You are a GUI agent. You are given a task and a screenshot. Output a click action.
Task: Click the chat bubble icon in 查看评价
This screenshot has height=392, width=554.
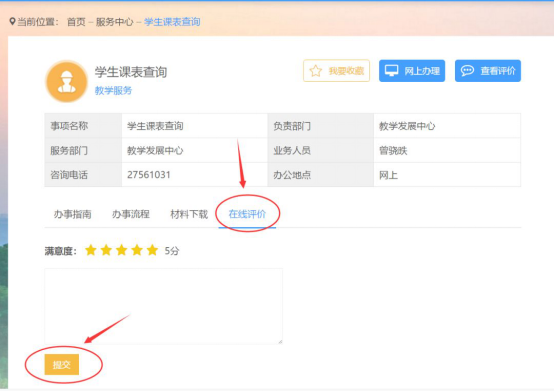coord(467,70)
